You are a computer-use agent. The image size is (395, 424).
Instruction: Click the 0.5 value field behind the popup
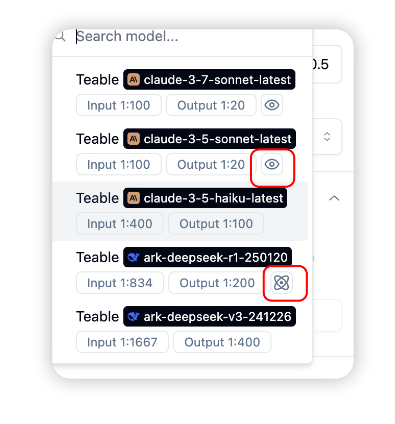coord(327,64)
